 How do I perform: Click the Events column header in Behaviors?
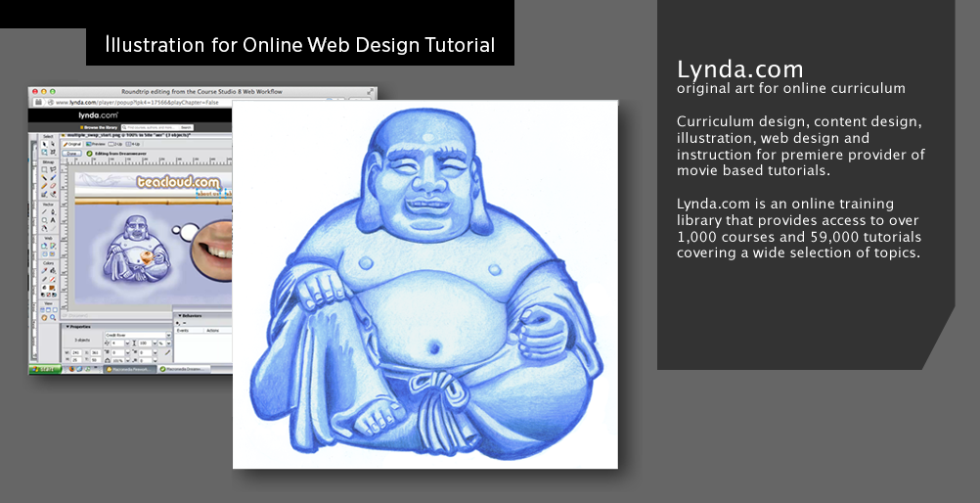181,331
